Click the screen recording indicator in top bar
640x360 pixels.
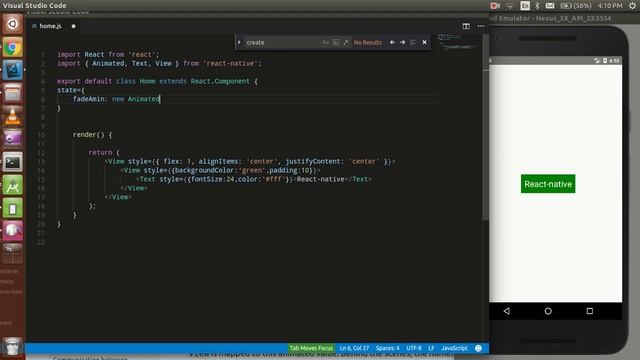coord(495,6)
